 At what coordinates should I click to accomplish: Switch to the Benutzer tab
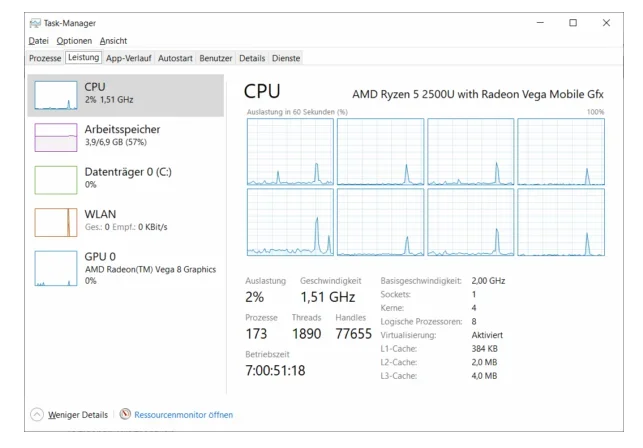[x=216, y=59]
